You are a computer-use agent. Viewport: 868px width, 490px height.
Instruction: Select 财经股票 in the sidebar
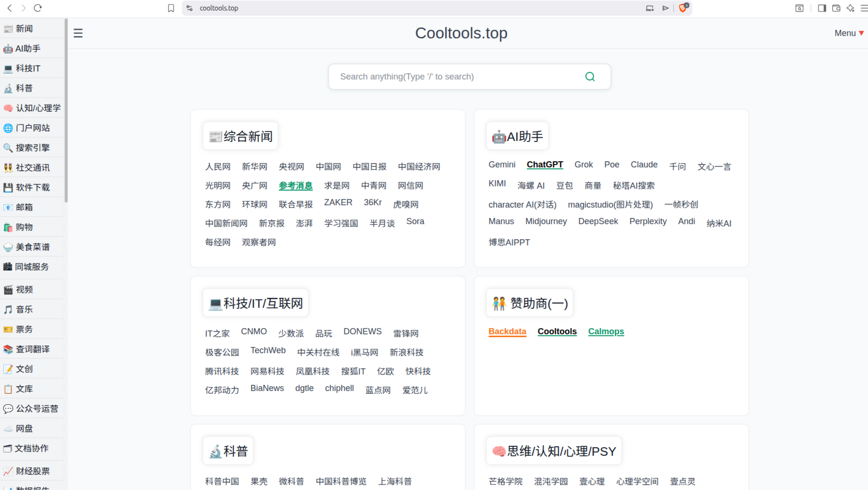32,471
